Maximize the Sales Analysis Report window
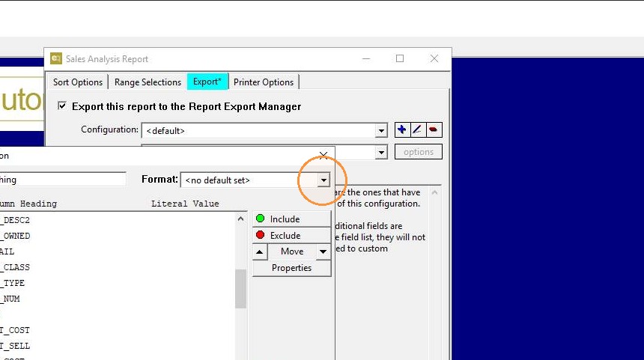Screen dimensions: 644x360 click(400, 58)
